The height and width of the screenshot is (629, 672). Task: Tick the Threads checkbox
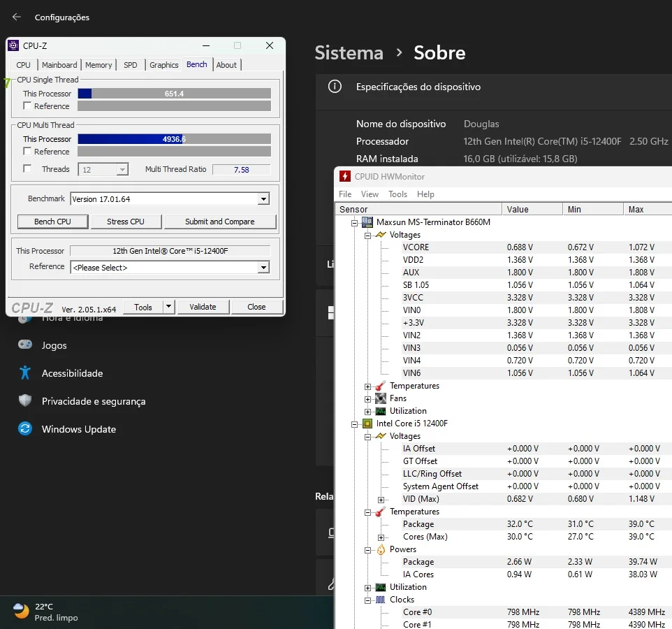click(x=27, y=169)
